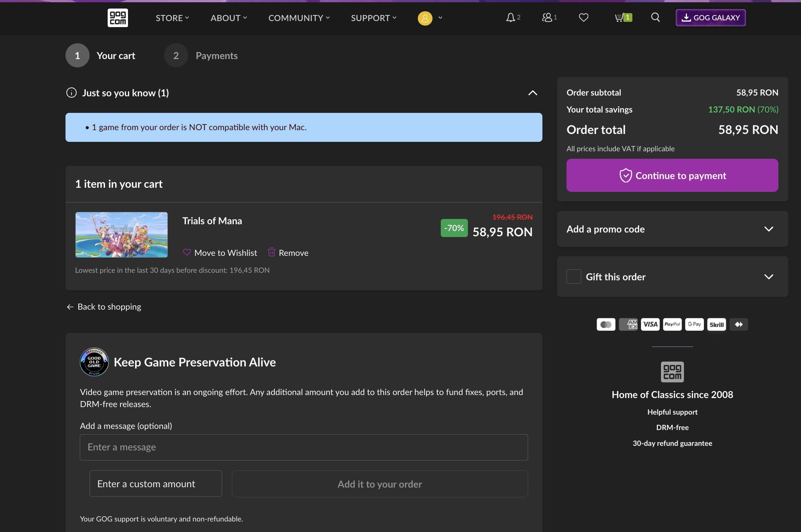Focus the Enter a message field
The image size is (801, 532).
click(x=304, y=447)
